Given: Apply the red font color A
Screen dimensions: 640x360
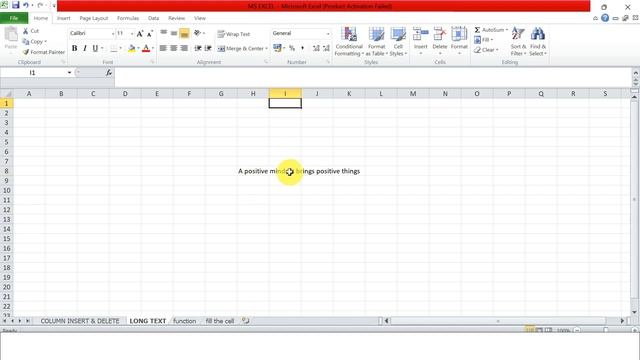Looking at the screenshot, I should 146,49.
